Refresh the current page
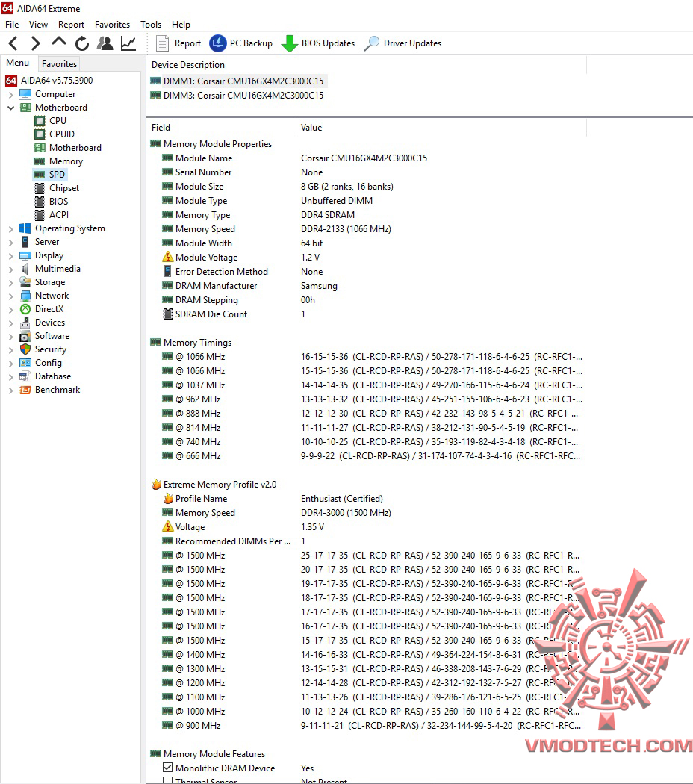 (x=82, y=43)
